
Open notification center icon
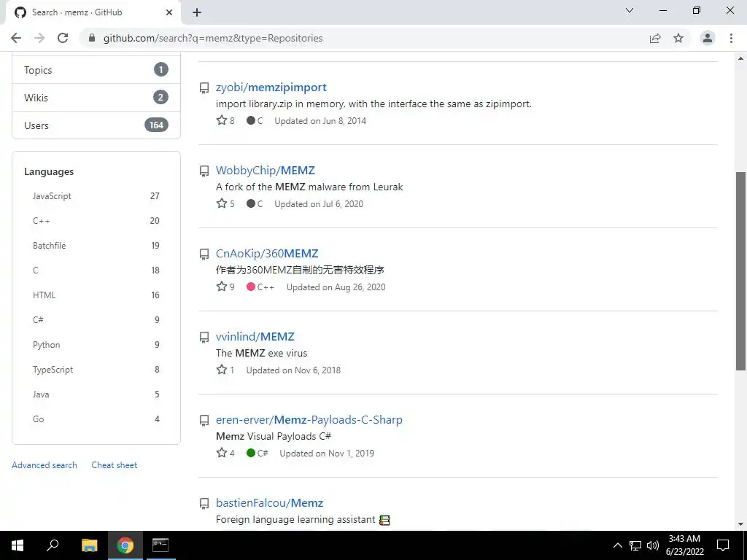tap(723, 545)
